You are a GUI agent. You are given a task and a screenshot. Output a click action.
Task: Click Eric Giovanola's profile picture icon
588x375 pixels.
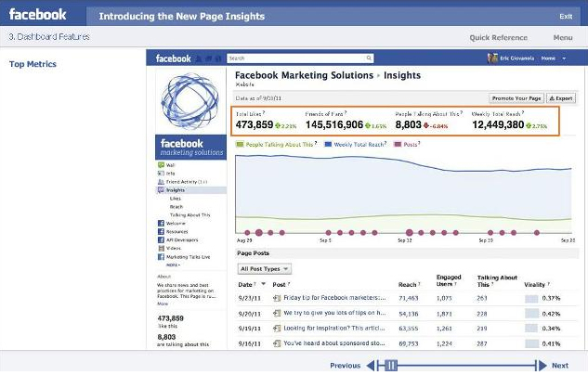click(491, 58)
